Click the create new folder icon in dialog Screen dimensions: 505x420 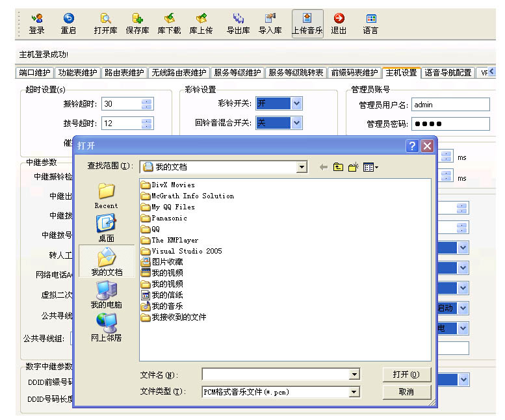[353, 168]
